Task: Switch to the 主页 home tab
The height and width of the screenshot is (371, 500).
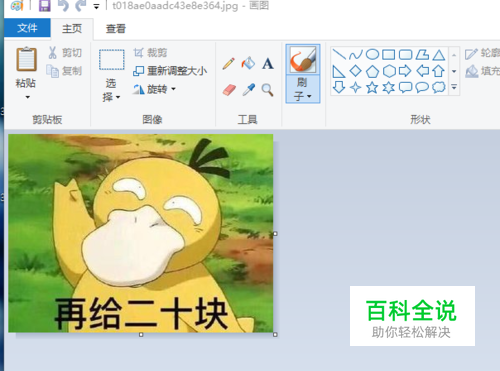Action: pyautogui.click(x=72, y=29)
